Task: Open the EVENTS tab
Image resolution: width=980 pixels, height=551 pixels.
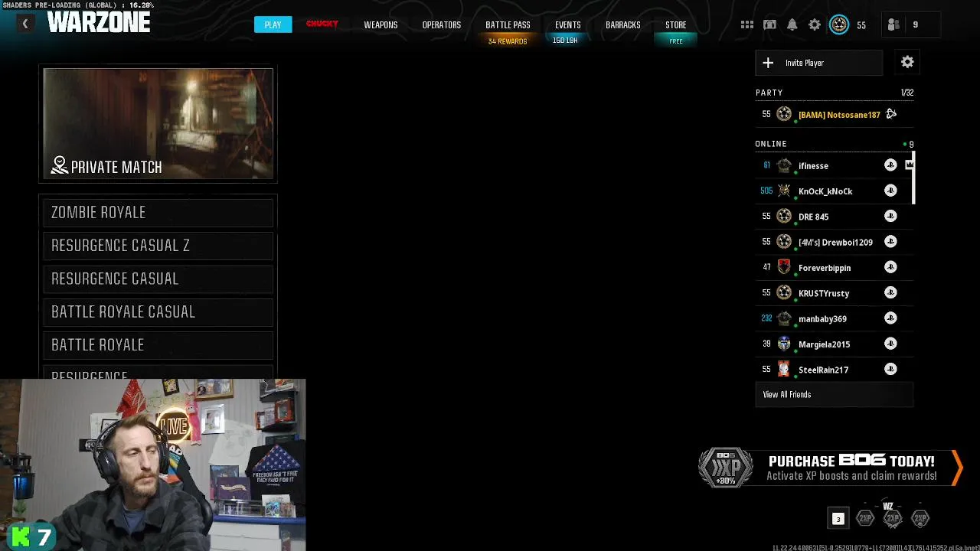Action: [x=568, y=24]
